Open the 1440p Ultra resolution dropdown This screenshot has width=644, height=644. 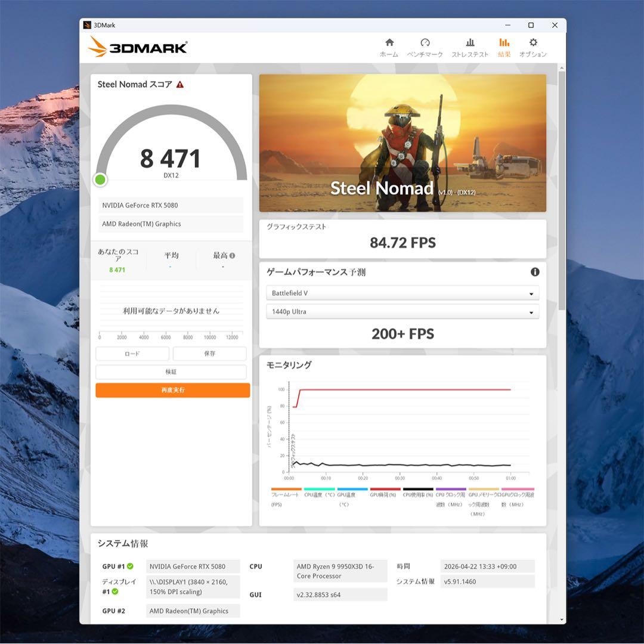(402, 312)
